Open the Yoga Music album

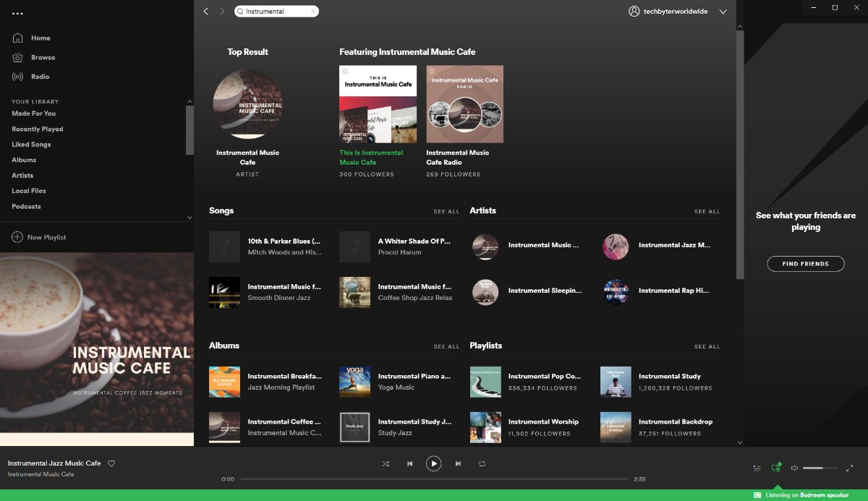396,382
